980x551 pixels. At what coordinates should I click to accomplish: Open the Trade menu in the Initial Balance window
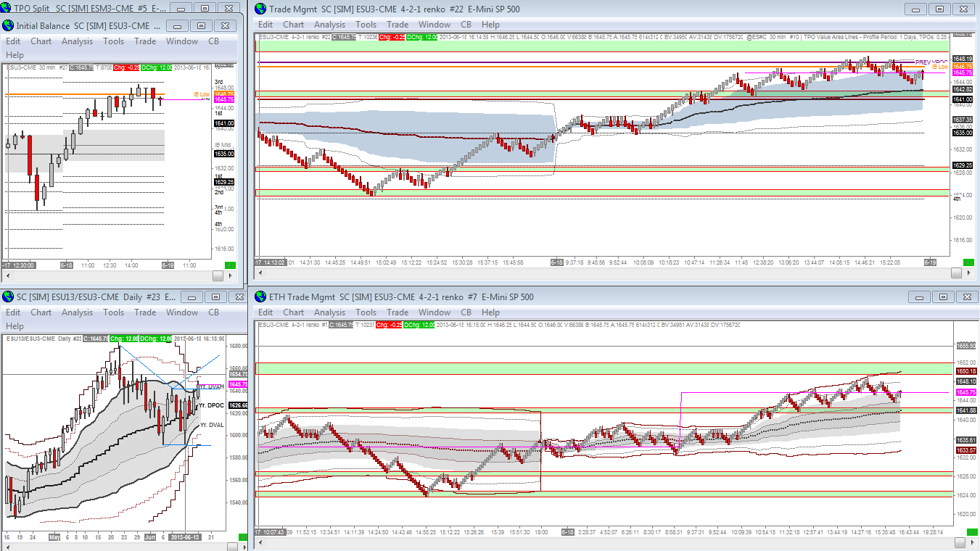click(145, 41)
